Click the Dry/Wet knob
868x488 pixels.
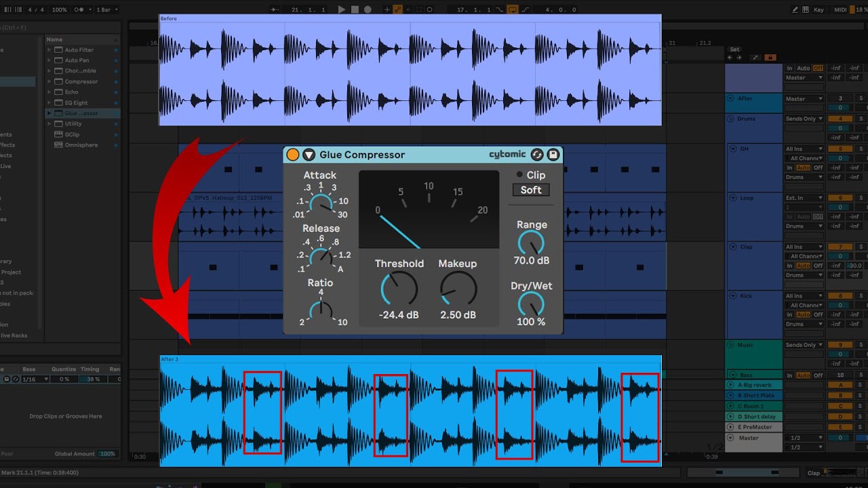click(531, 304)
